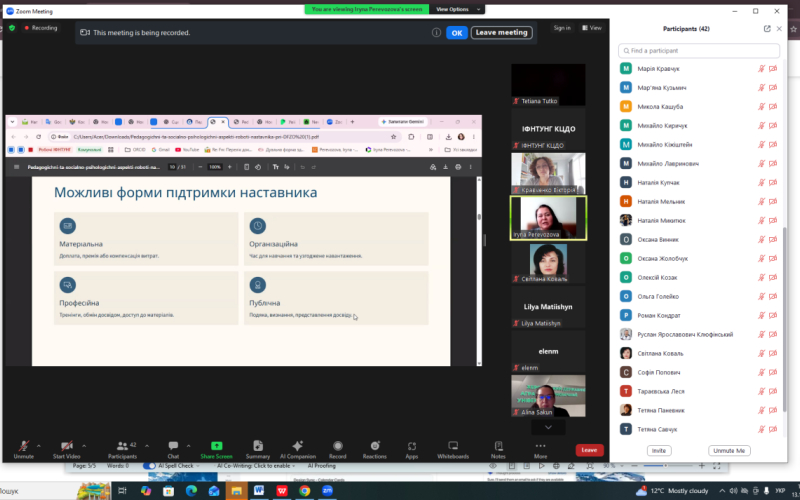Open Task View on the taskbar
This screenshot has width=800, height=500.
(122, 491)
